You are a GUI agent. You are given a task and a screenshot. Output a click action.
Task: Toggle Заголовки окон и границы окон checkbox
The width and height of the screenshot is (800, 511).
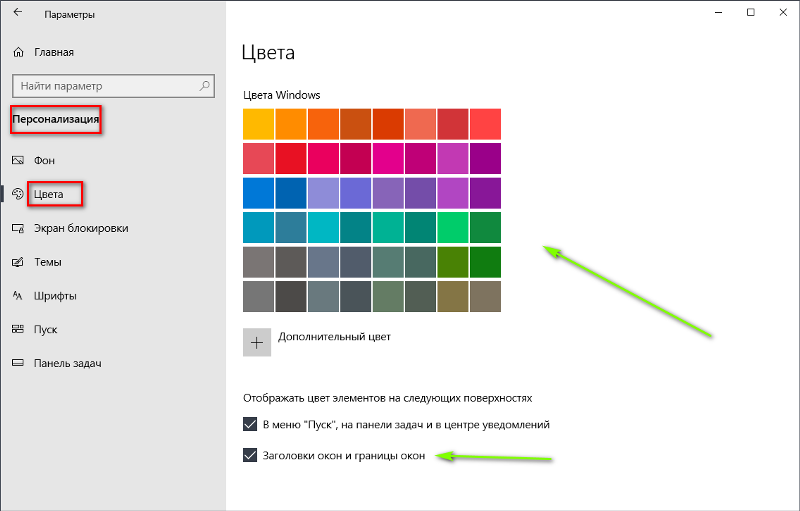point(250,455)
